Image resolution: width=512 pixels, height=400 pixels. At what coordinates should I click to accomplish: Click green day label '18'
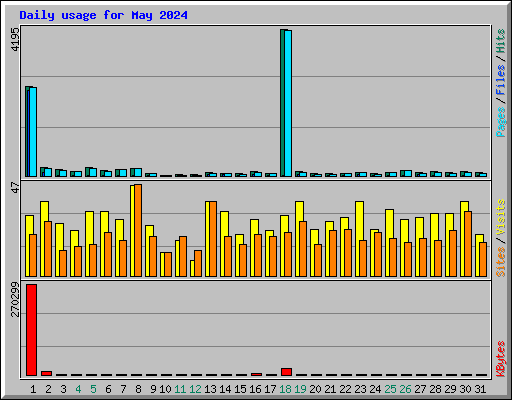[285, 389]
